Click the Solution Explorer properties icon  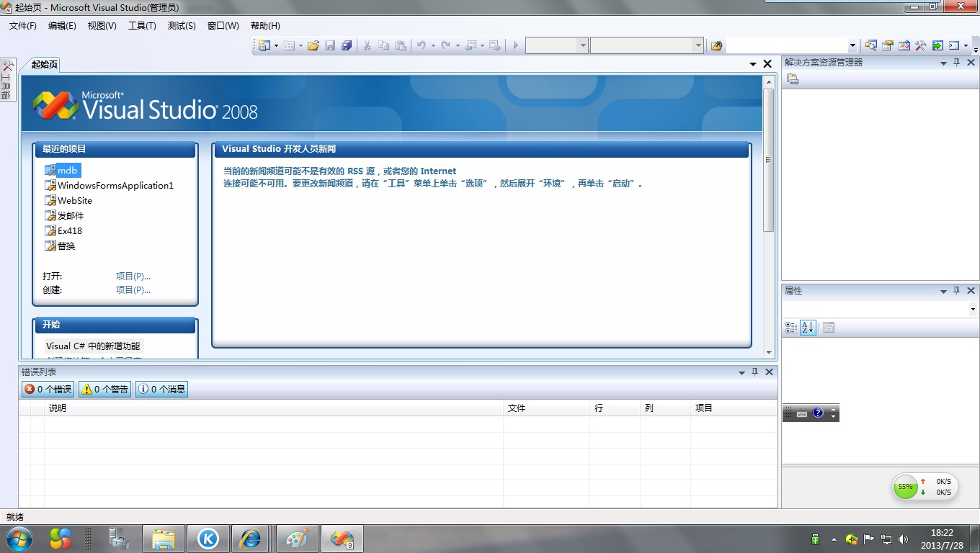(793, 79)
